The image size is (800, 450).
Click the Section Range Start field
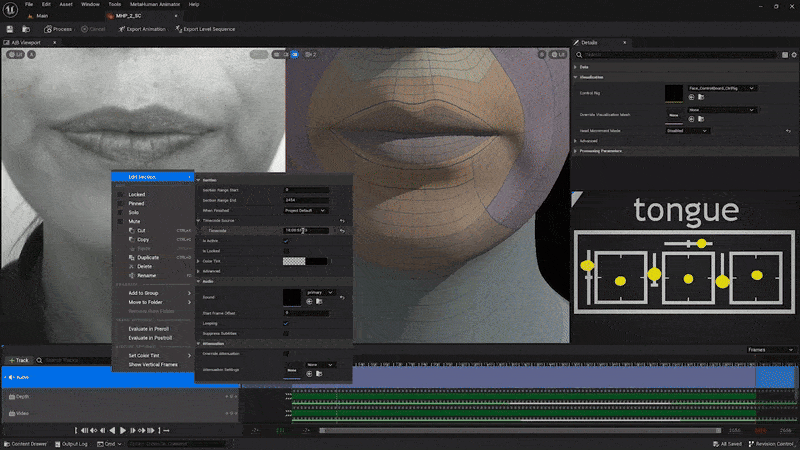[306, 190]
